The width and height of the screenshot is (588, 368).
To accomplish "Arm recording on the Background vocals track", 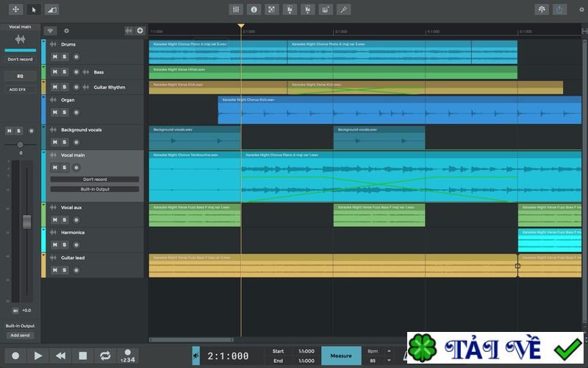I will (x=76, y=143).
